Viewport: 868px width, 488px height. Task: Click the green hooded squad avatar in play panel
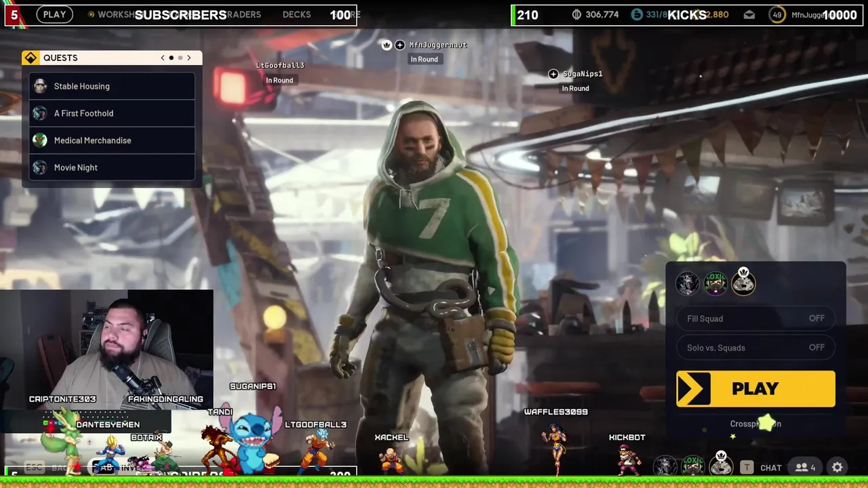pos(715,283)
